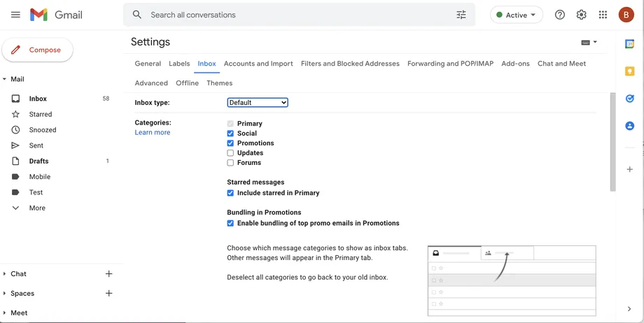Click the disabled Primary checkbox
This screenshot has height=323, width=644.
230,124
